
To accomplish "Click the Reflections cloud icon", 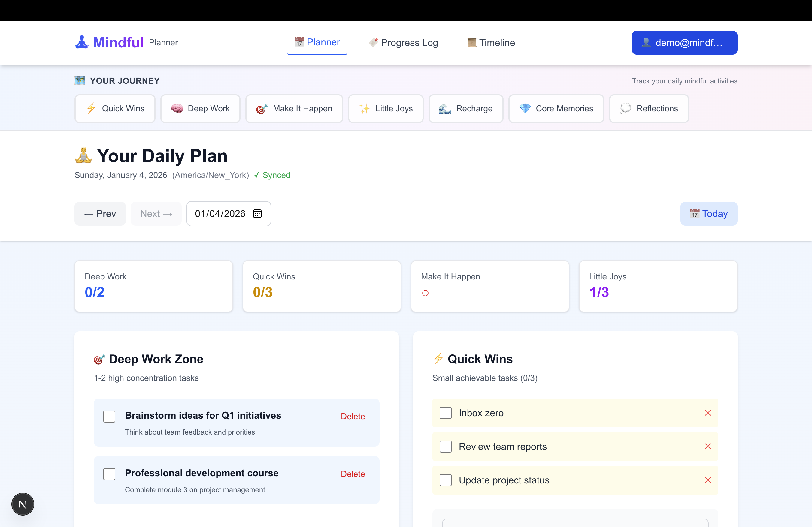I will (626, 108).
